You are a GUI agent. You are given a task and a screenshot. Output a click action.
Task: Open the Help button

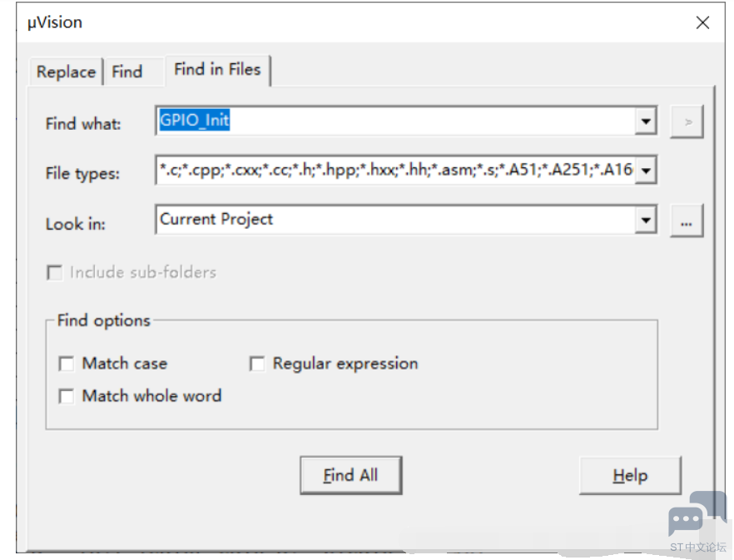[x=630, y=476]
